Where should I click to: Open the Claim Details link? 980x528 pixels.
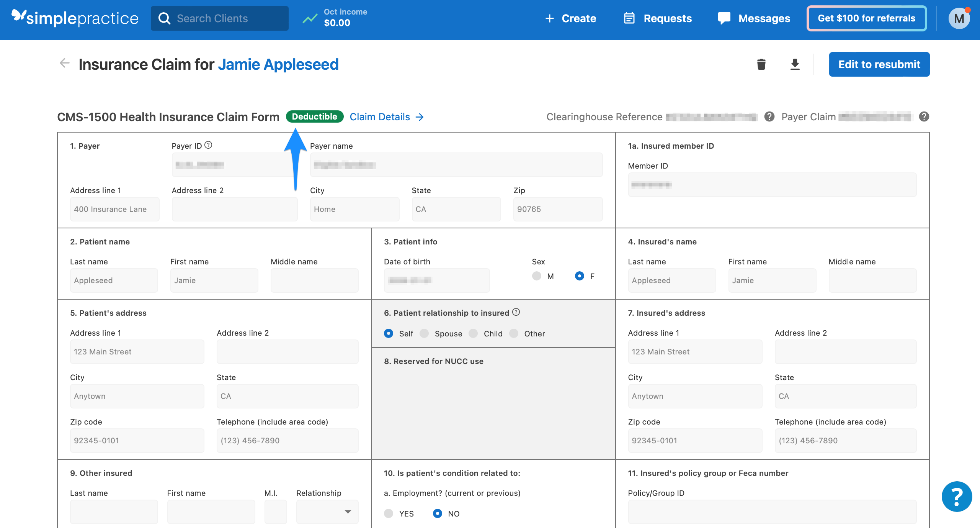tap(387, 117)
